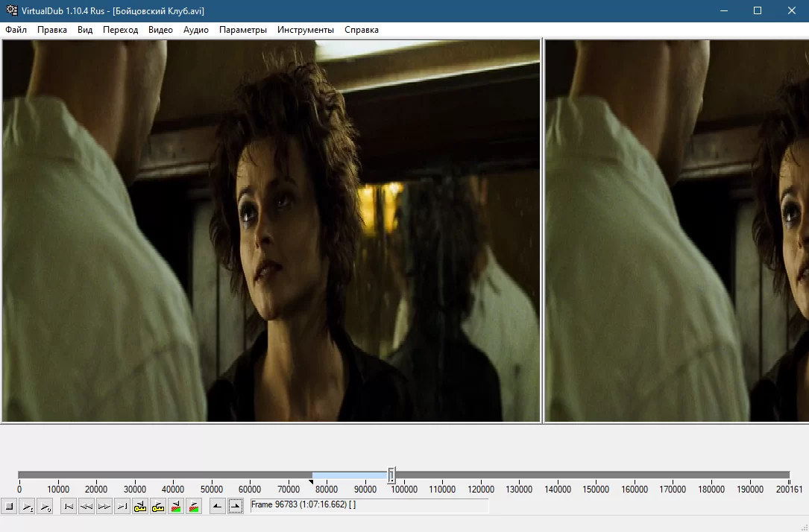Open the Файл menu
Screen dimensions: 809x532
pyautogui.click(x=16, y=30)
